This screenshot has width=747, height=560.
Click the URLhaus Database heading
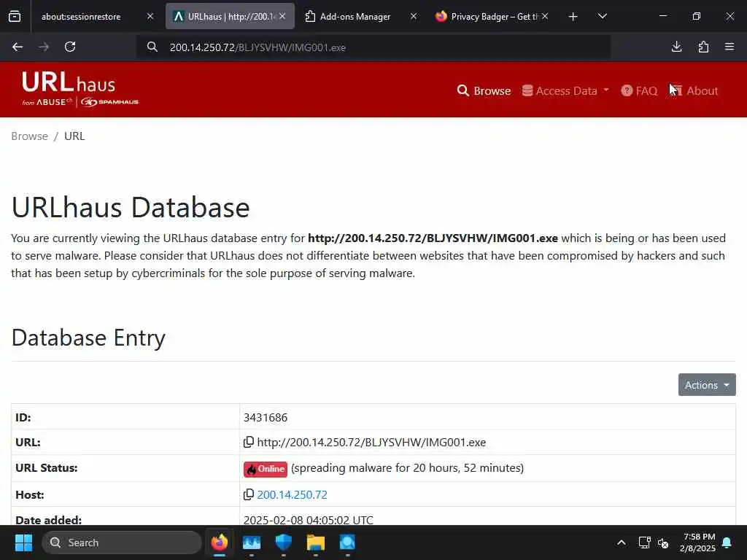[131, 207]
